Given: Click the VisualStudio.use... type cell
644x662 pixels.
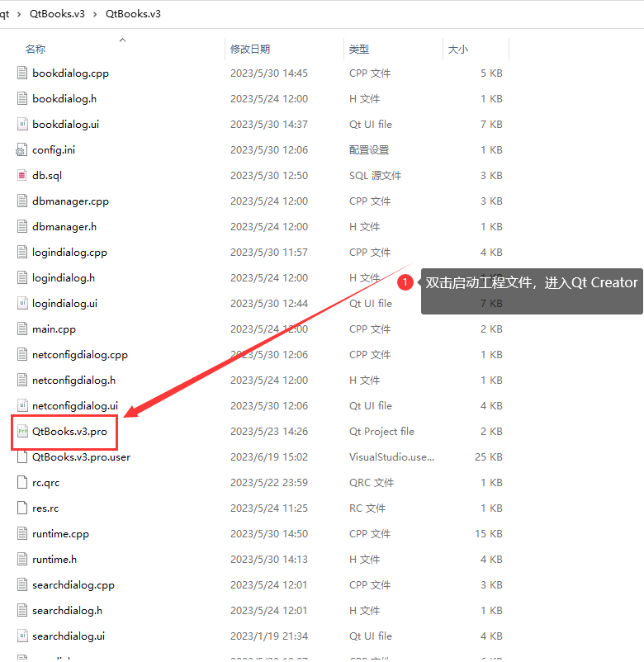Looking at the screenshot, I should point(391,456).
